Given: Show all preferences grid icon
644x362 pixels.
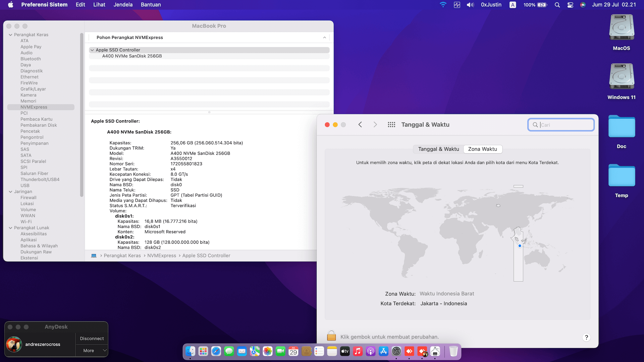Looking at the screenshot, I should tap(391, 125).
